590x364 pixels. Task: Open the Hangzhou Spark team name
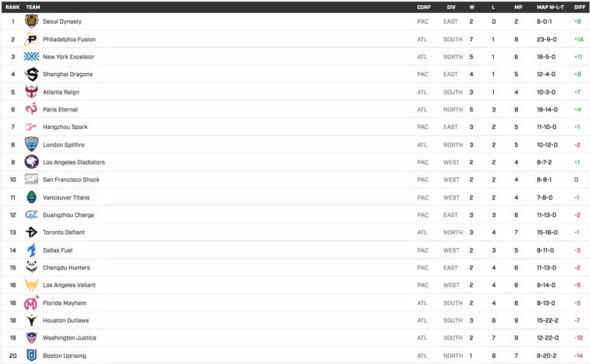[x=65, y=127]
